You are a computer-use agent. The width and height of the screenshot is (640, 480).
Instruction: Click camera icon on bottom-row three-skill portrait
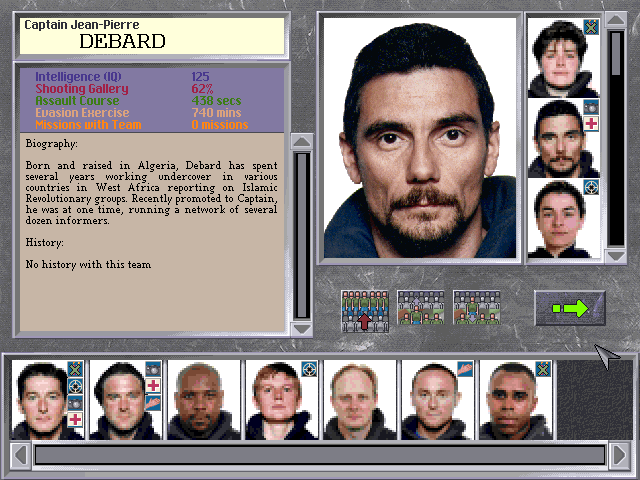coord(153,369)
